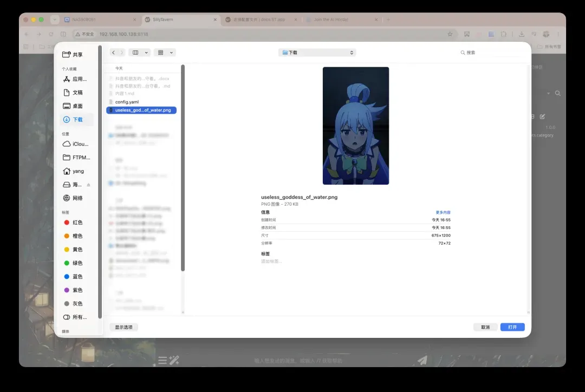585x392 pixels.
Task: Go back with the left chevron button
Action: (x=113, y=53)
